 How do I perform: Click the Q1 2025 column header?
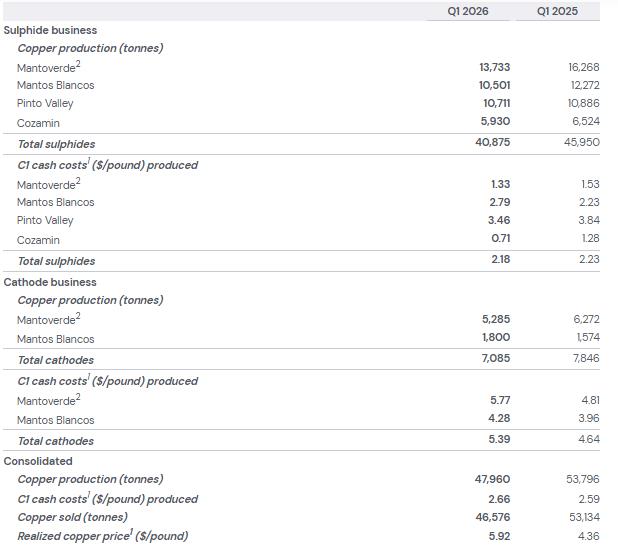click(x=557, y=12)
